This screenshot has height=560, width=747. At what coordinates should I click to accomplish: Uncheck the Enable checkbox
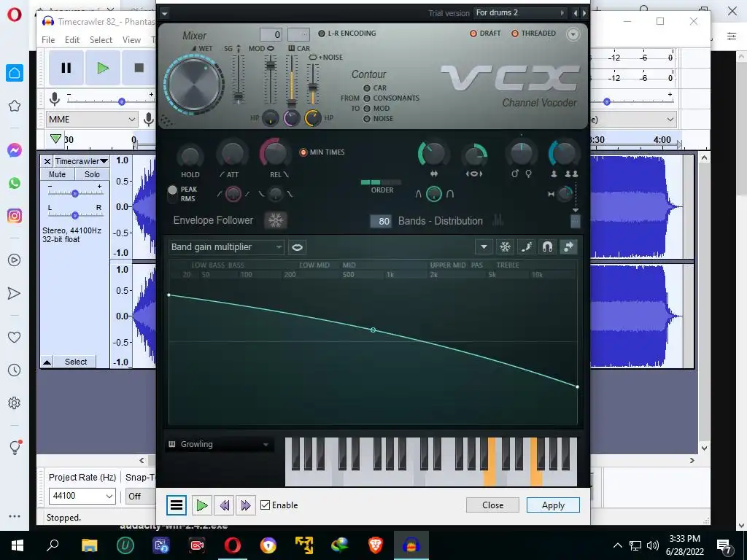[x=266, y=505]
